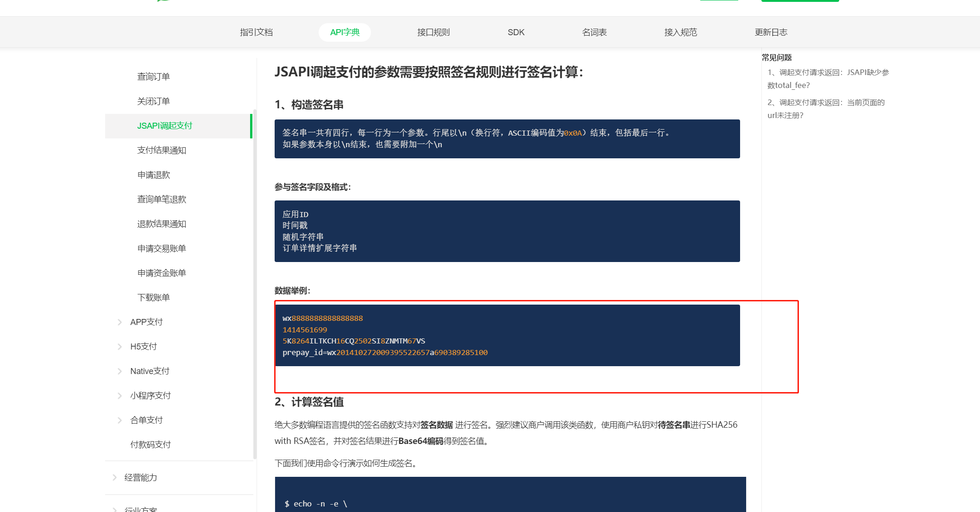Go to the 更新日志 tab
This screenshot has height=512, width=980.
771,32
